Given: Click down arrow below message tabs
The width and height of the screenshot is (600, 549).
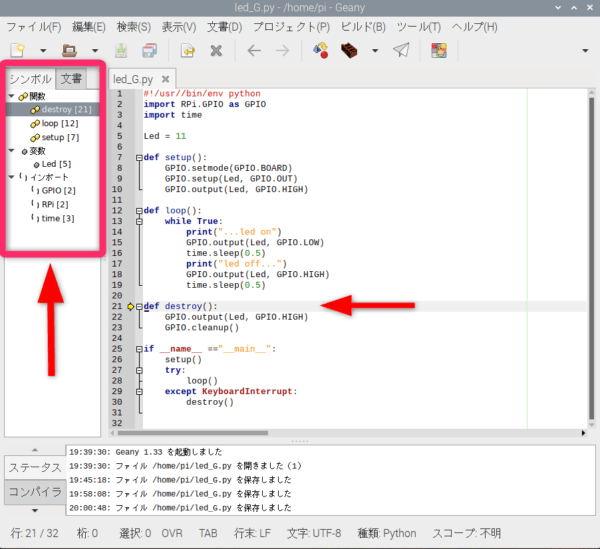Looking at the screenshot, I should (x=35, y=510).
